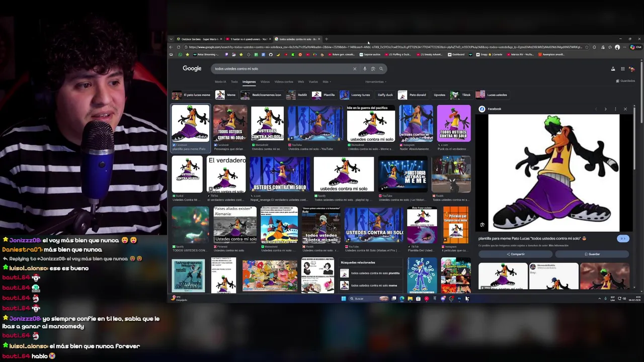Click the Google search input field
This screenshot has height=362, width=644.
click(282, 69)
